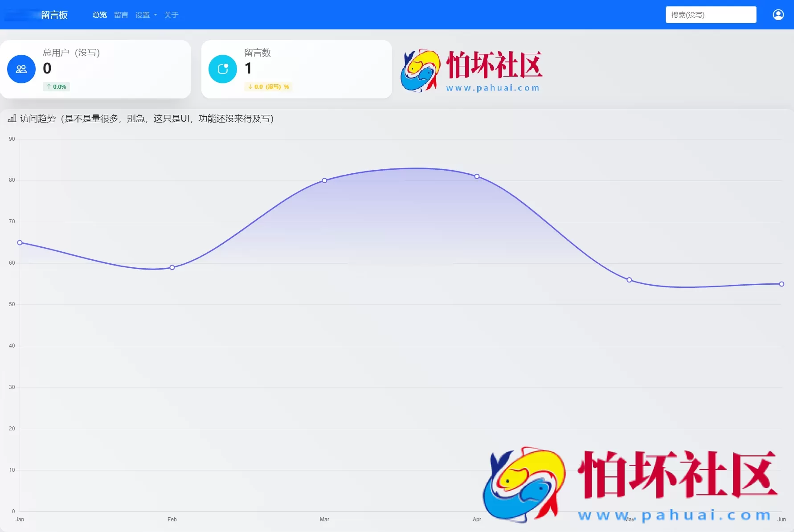This screenshot has height=532, width=794.
Task: Click the user avatar icon in navbar
Action: [778, 14]
